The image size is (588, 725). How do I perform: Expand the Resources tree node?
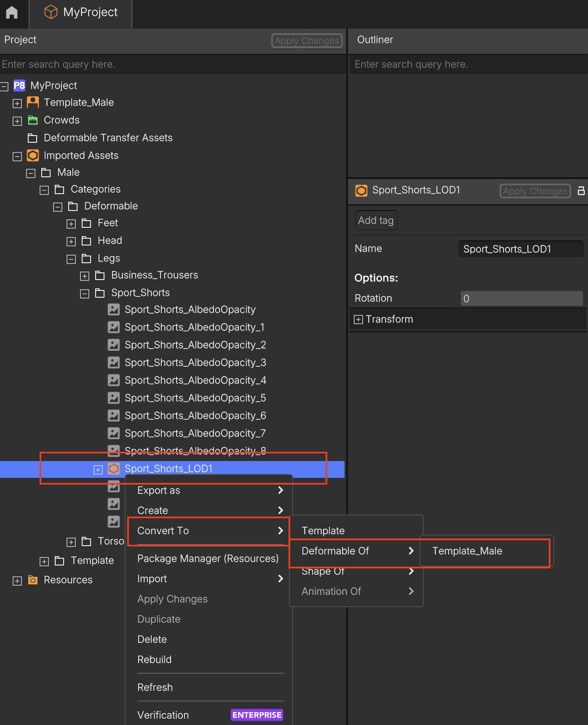[x=17, y=581]
